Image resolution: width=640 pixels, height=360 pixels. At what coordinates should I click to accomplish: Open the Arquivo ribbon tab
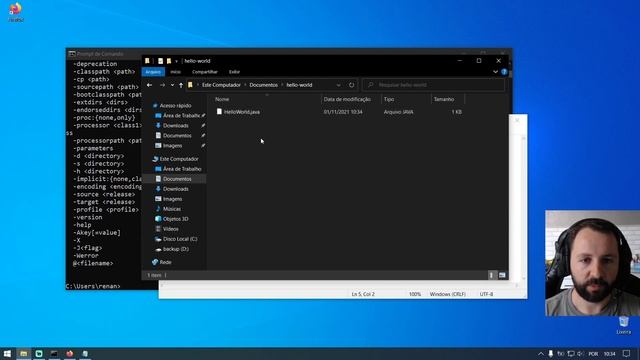(153, 72)
